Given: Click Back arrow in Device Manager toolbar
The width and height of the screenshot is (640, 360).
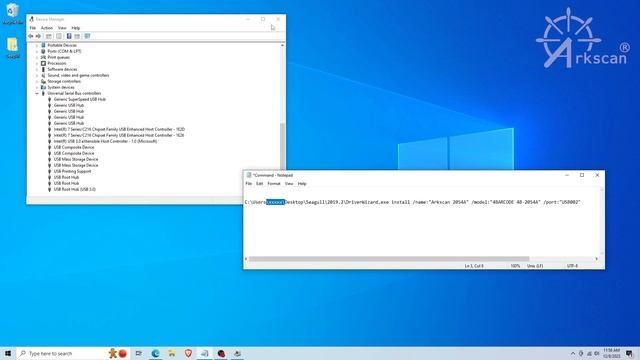Looking at the screenshot, I should point(31,36).
